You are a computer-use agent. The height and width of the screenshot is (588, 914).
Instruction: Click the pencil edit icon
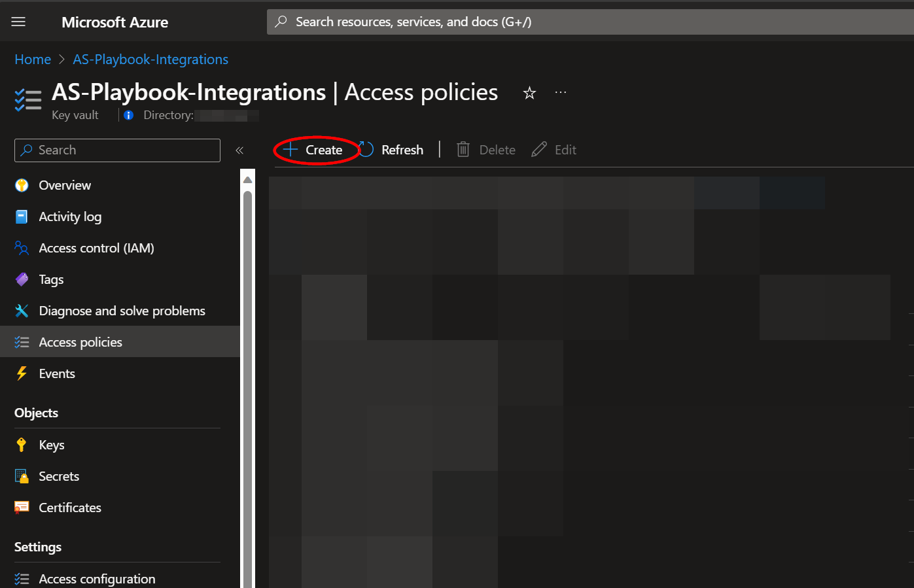(x=538, y=150)
